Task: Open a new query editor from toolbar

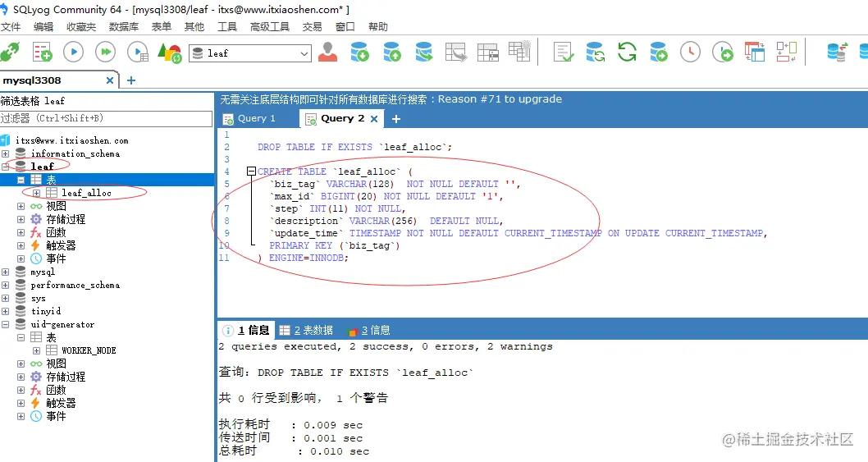Action: [42, 53]
